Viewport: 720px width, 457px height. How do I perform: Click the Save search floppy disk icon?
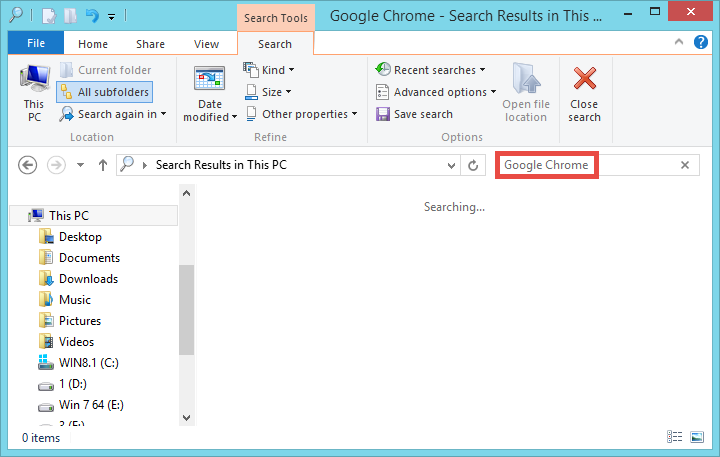382,114
